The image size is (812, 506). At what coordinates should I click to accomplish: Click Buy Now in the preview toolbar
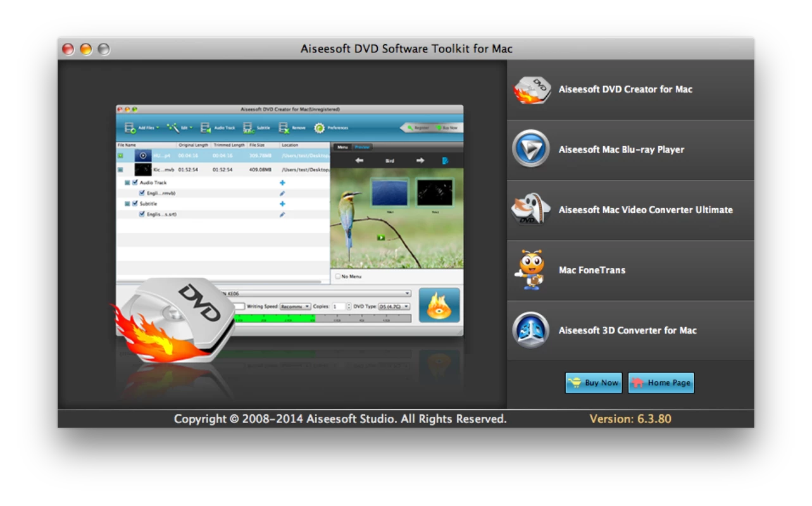tap(447, 128)
